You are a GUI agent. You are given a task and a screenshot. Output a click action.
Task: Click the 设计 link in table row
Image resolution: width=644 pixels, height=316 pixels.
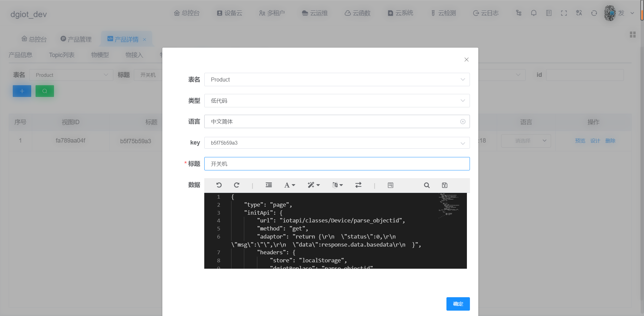pyautogui.click(x=595, y=141)
